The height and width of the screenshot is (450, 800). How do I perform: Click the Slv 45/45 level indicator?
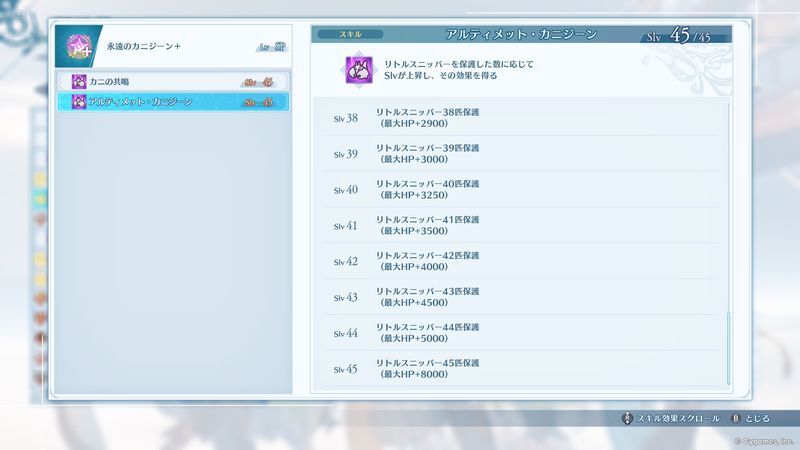coord(679,35)
